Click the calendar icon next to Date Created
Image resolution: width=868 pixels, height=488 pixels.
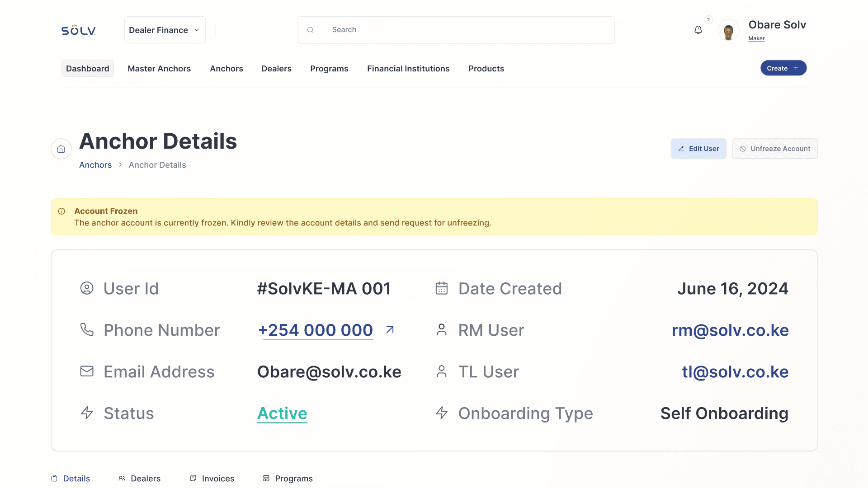point(441,288)
